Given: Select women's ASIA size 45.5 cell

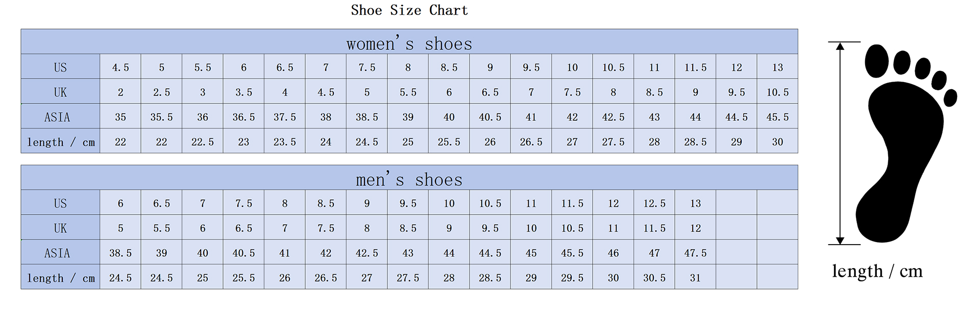Looking at the screenshot, I should click(x=777, y=117).
